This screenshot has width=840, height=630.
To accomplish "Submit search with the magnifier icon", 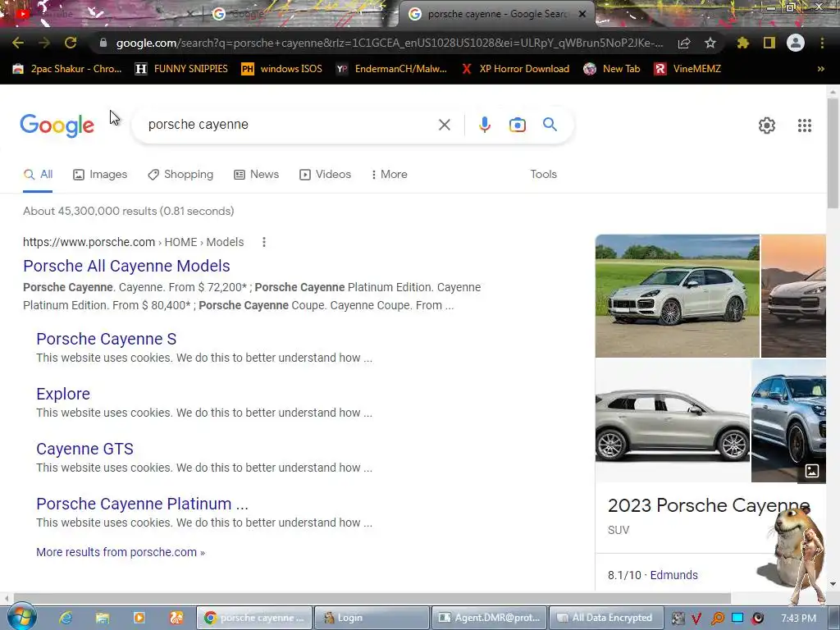I will [x=550, y=125].
